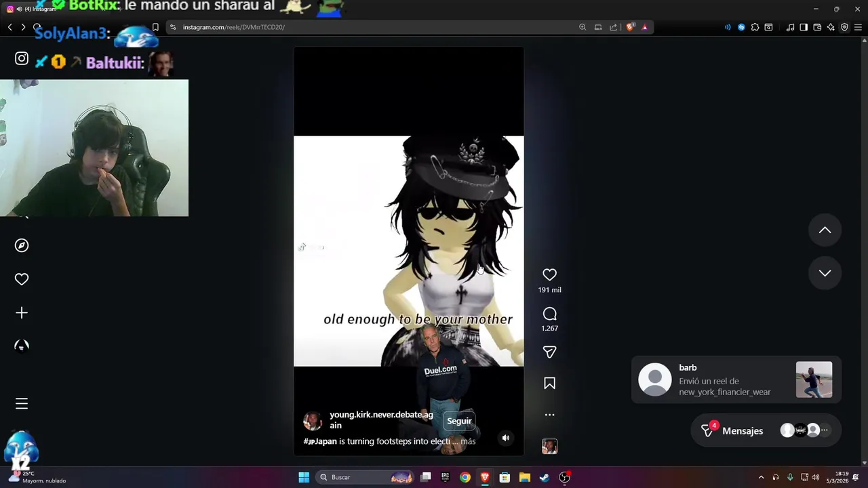Click the browser back arrow
Viewport: 868px width, 488px height.
10,27
